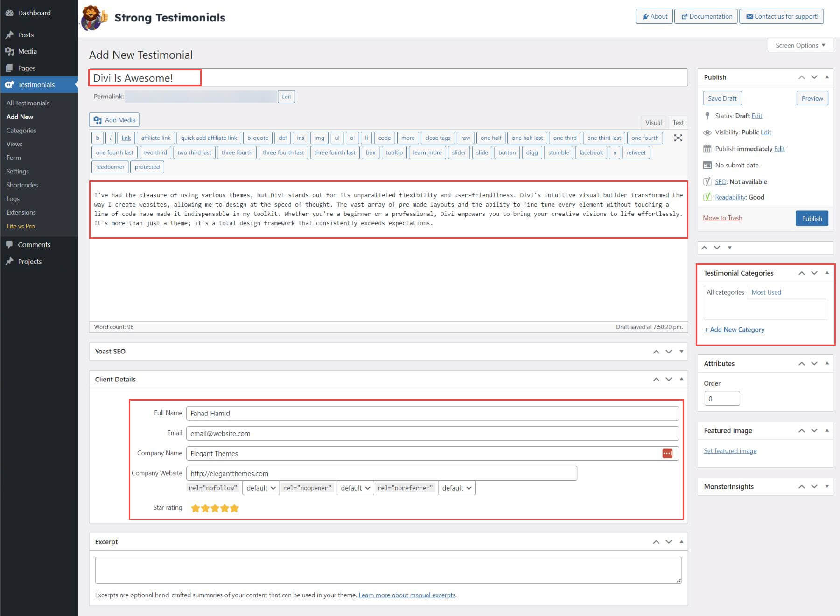Click the red ellipsis icon beside Company Name
The image size is (840, 616).
click(x=667, y=453)
